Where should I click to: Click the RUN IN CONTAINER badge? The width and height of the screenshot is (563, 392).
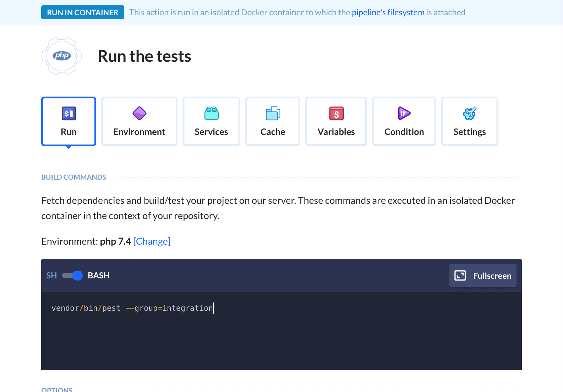pyautogui.click(x=83, y=12)
